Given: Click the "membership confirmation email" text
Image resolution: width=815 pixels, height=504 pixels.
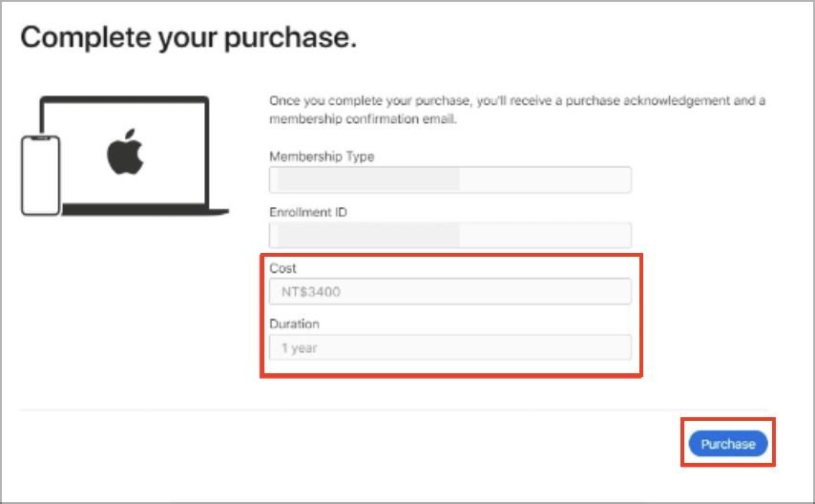Looking at the screenshot, I should coord(363,119).
